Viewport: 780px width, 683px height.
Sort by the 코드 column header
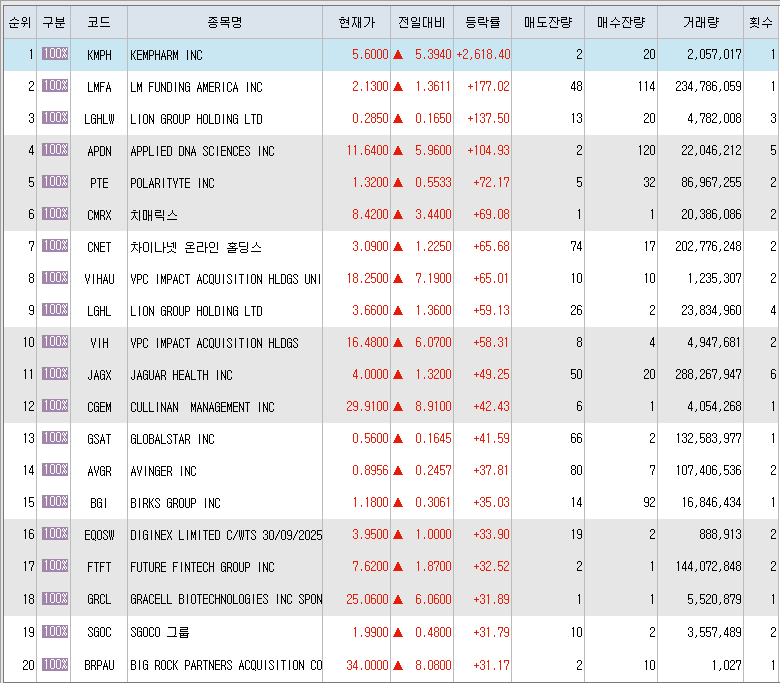99,22
